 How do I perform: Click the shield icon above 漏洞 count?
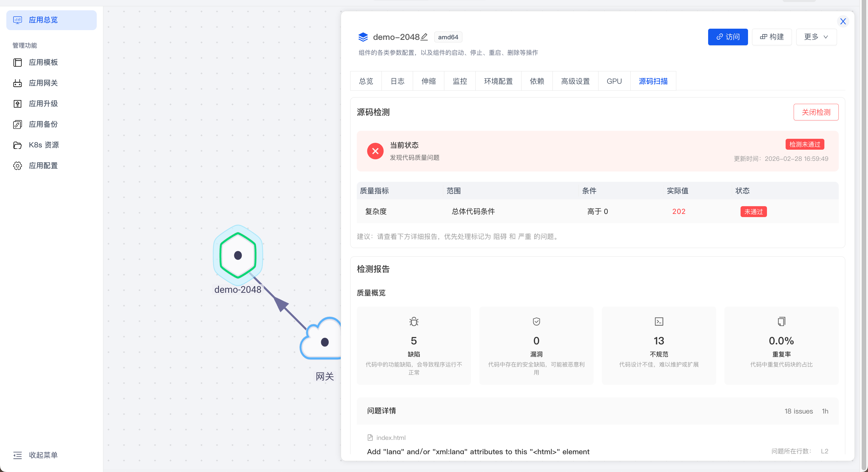pyautogui.click(x=536, y=321)
